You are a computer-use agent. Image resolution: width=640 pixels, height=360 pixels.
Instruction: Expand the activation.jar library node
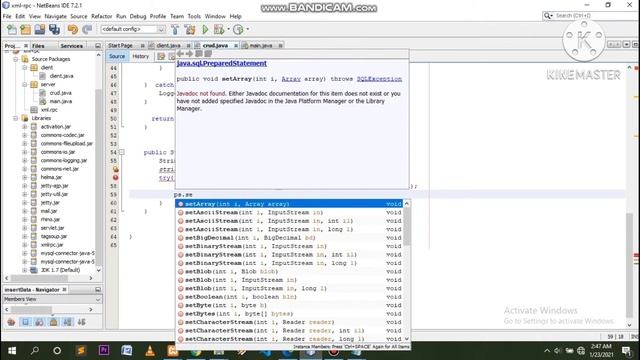[24, 127]
